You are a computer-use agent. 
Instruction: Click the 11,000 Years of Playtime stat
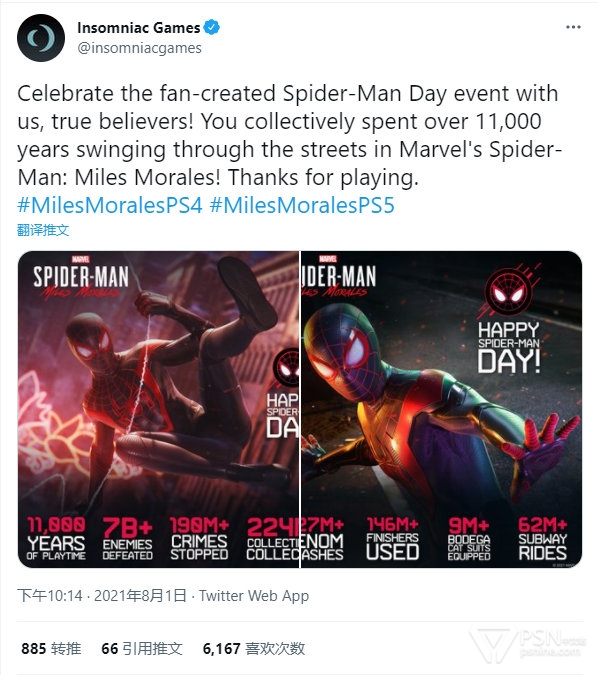56,539
